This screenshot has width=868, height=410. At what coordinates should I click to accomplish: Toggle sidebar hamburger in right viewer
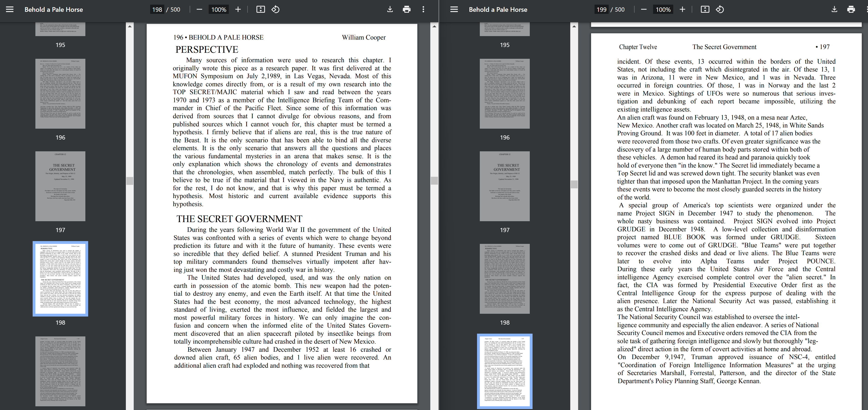(454, 9)
